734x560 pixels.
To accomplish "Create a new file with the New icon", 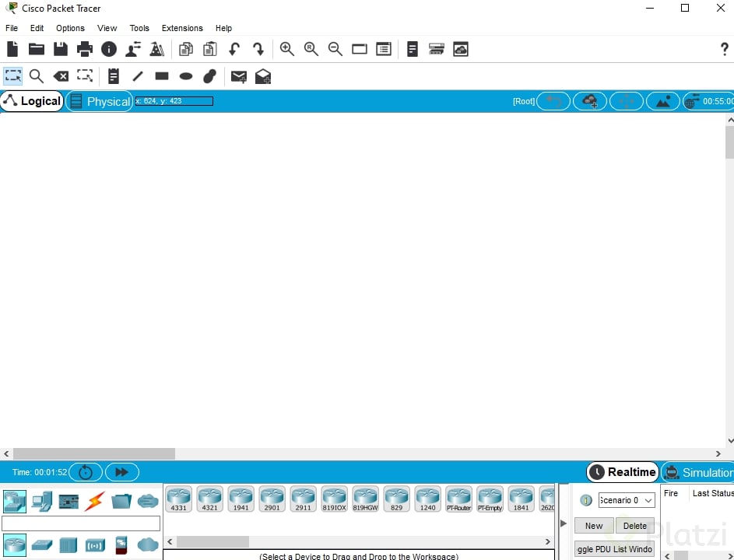I will (12, 49).
